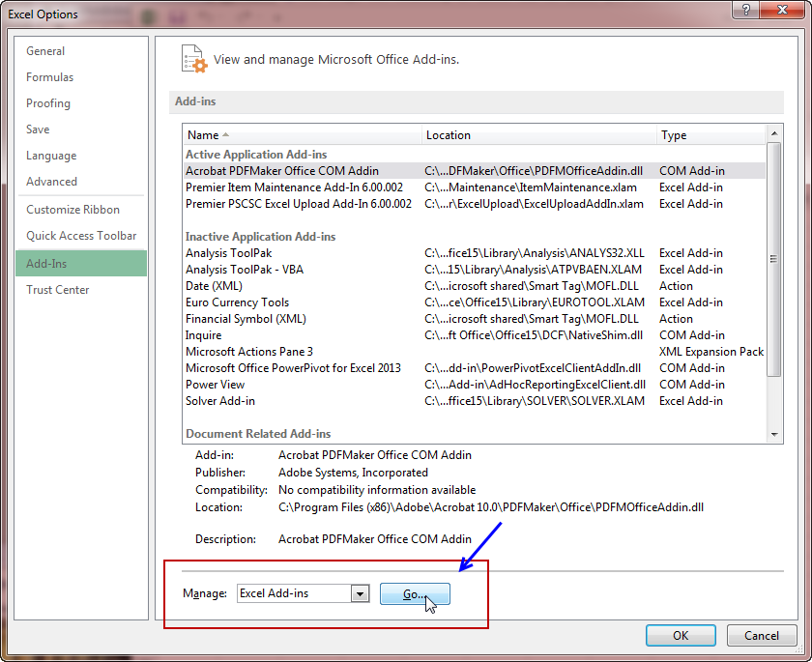Select the Solver Add-in row
Image resolution: width=812 pixels, height=662 pixels.
220,401
